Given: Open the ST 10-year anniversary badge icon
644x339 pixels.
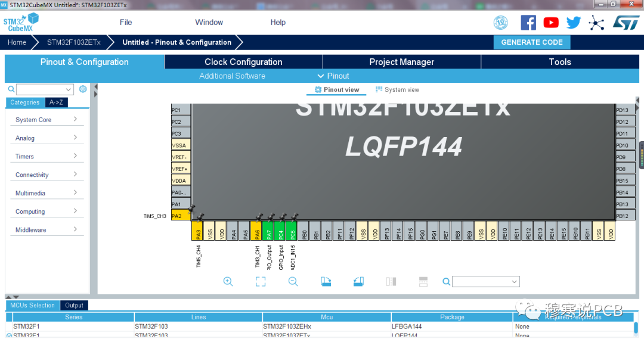Looking at the screenshot, I should point(501,23).
